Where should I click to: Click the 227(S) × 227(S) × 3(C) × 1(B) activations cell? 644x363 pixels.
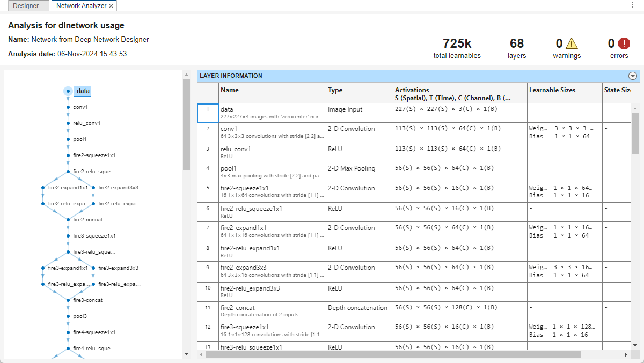coord(460,113)
